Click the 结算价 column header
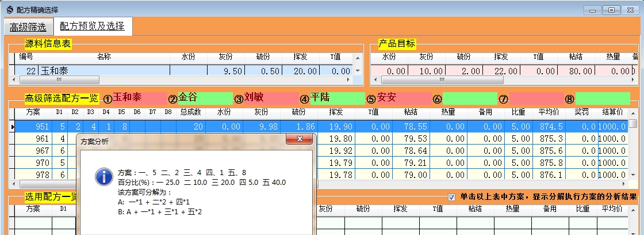Screen dimensions: 644x235 tap(612, 112)
